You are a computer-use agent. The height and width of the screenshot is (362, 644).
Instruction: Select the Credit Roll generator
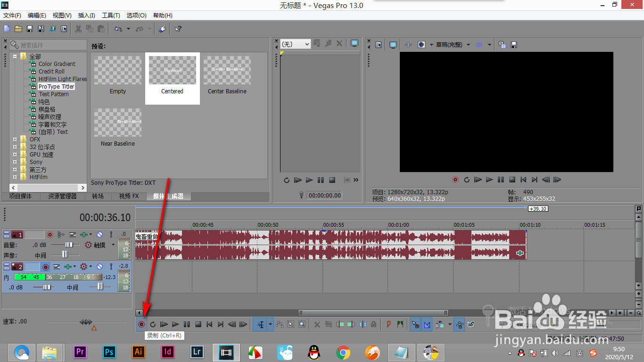click(x=51, y=72)
